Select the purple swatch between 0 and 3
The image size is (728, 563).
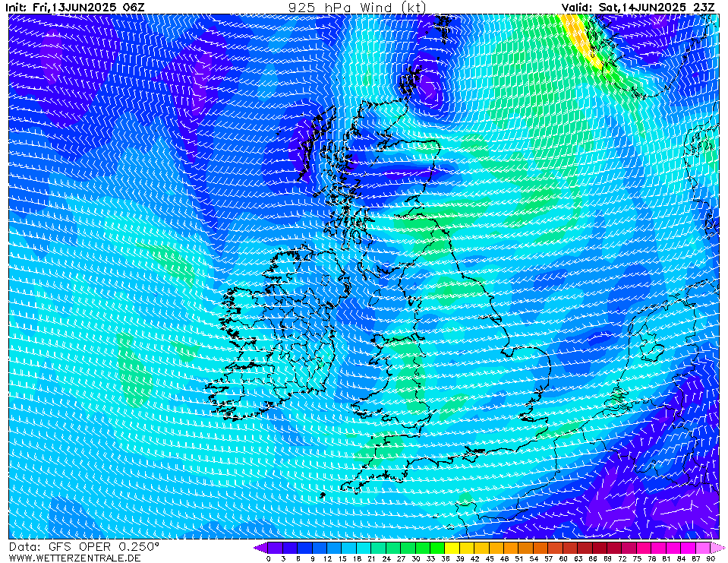coord(276,548)
